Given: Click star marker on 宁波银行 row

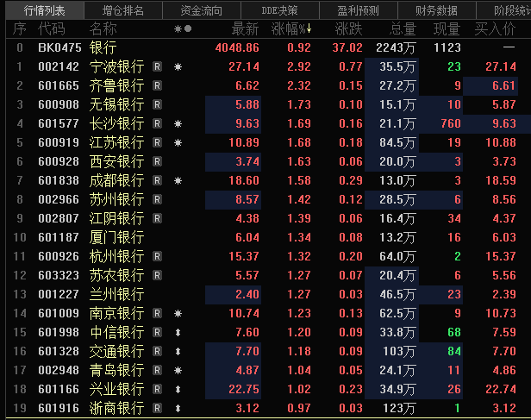Looking at the screenshot, I should tap(178, 67).
